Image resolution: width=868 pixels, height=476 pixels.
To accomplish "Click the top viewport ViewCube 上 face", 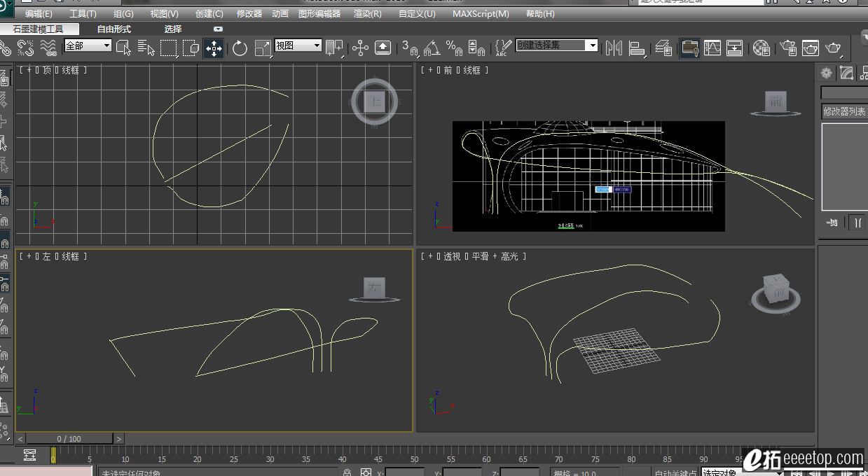I will pyautogui.click(x=375, y=102).
